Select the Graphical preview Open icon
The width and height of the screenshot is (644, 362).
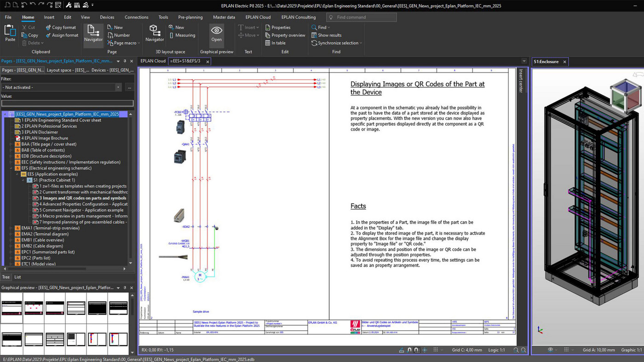[x=216, y=33]
